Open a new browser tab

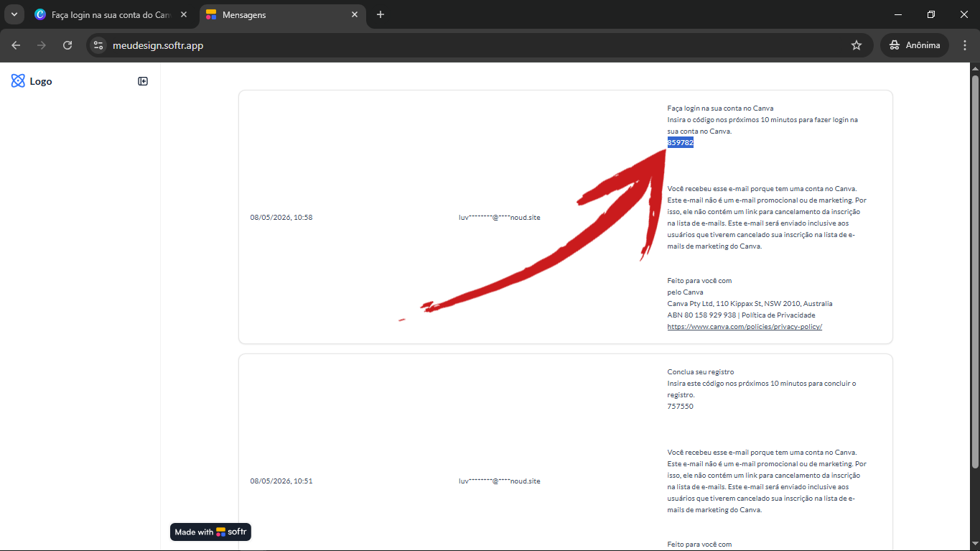tap(381, 14)
